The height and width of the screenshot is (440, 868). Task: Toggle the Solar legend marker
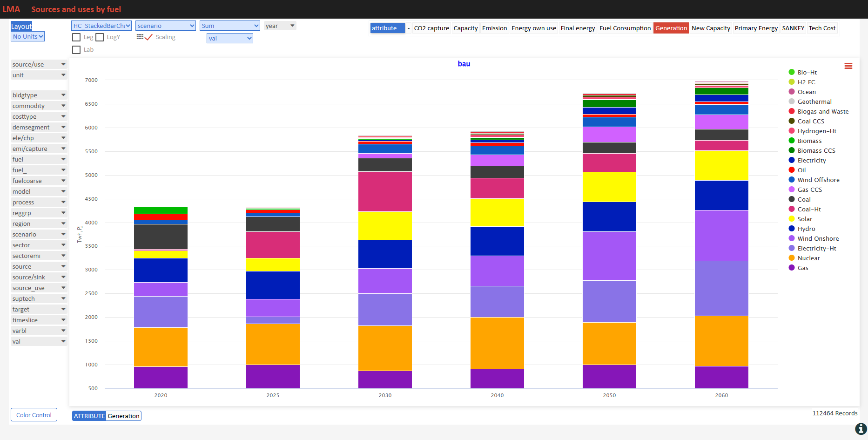coord(792,219)
